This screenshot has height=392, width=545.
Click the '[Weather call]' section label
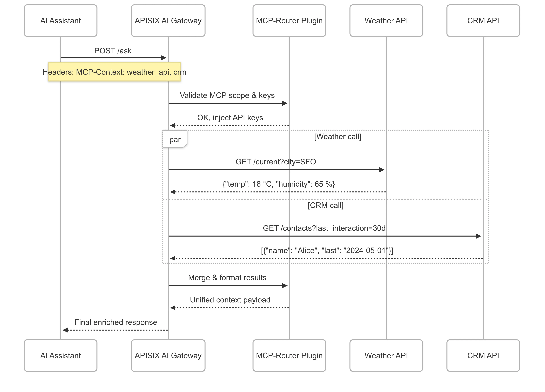(x=338, y=137)
